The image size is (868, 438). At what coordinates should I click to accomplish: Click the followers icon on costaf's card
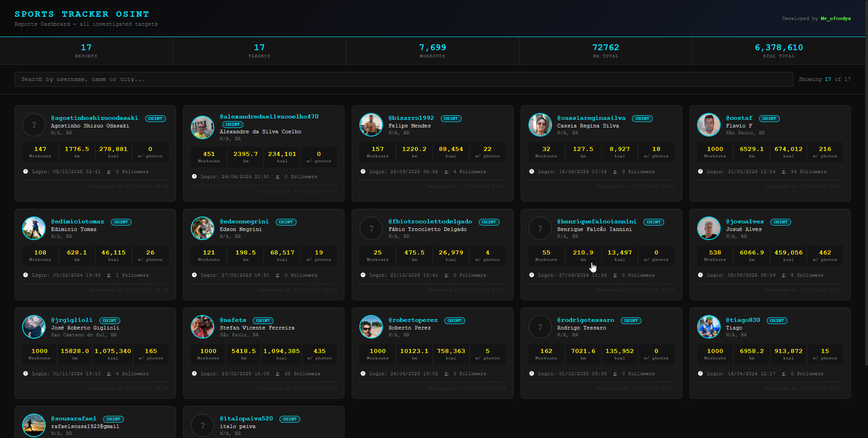point(784,172)
